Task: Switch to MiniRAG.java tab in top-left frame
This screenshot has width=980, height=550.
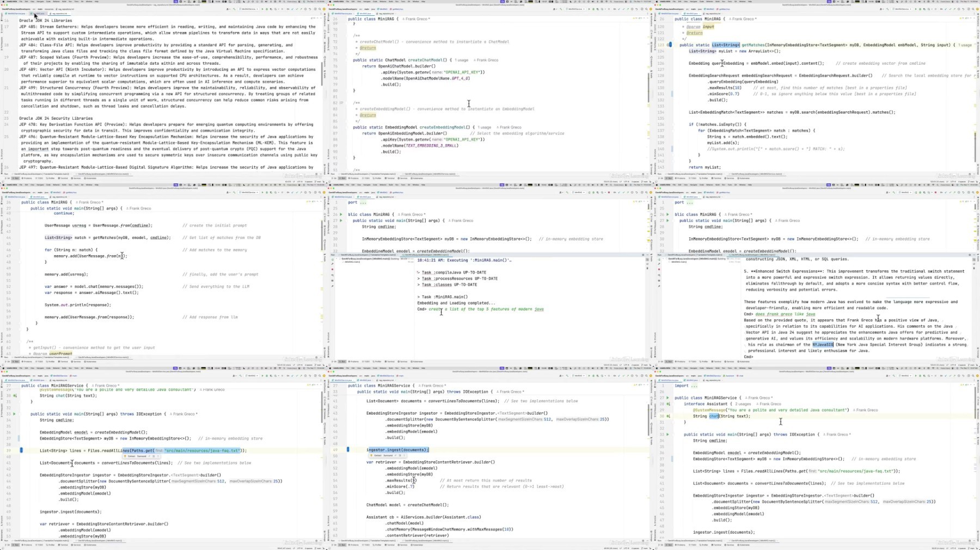Action: click(38, 14)
